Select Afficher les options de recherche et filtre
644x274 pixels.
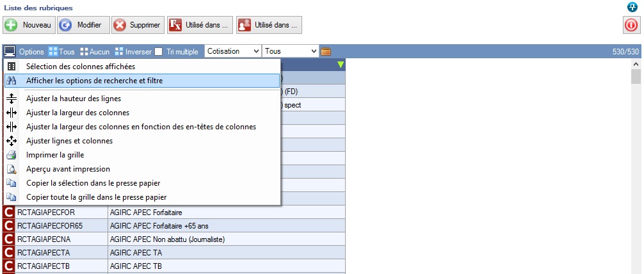click(94, 80)
